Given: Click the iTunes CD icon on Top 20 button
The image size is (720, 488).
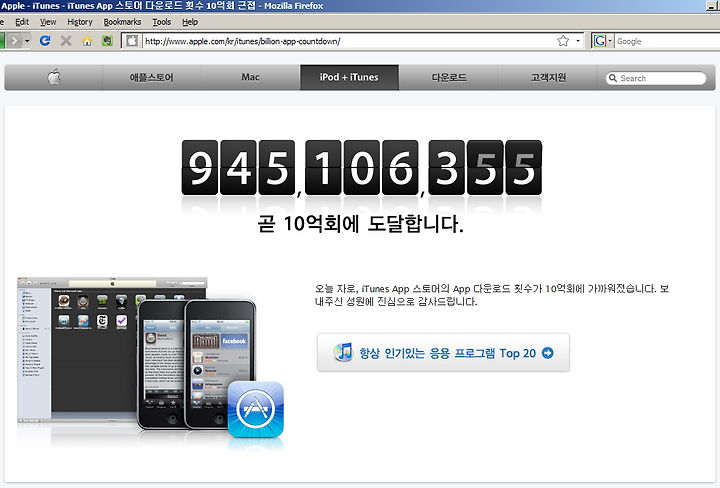Looking at the screenshot, I should pyautogui.click(x=343, y=352).
